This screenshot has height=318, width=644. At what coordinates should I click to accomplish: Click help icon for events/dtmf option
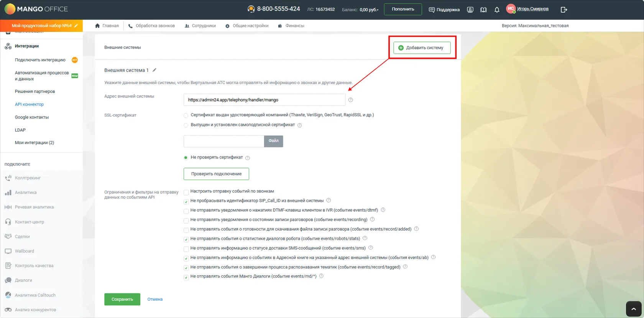pyautogui.click(x=383, y=210)
